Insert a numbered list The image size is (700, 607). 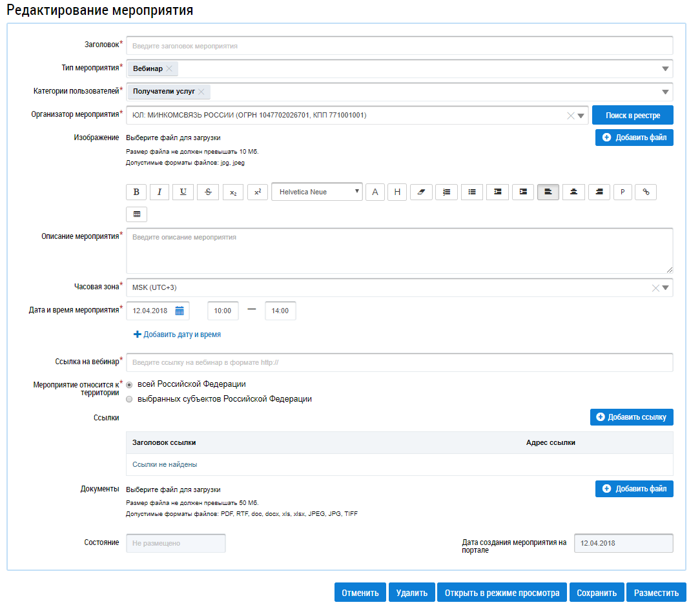(x=446, y=192)
